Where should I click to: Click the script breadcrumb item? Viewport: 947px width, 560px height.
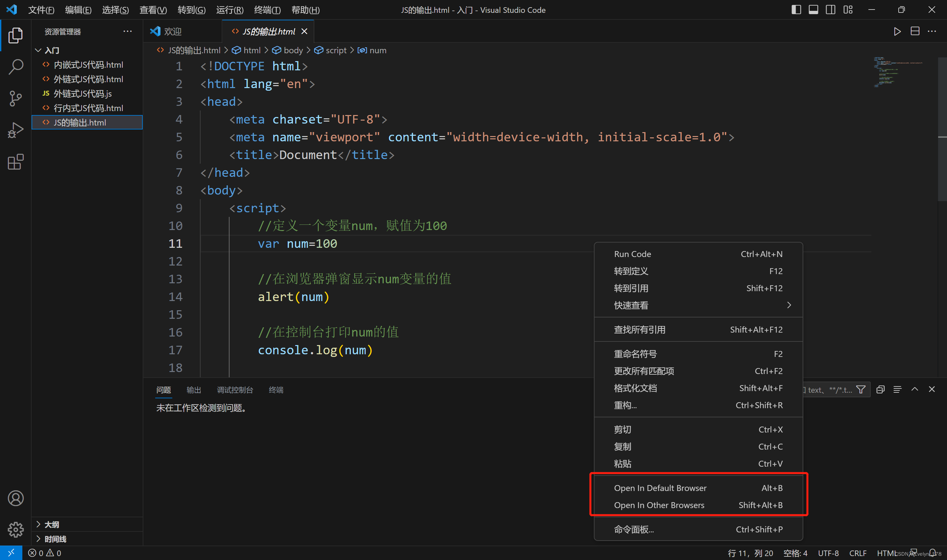(330, 50)
